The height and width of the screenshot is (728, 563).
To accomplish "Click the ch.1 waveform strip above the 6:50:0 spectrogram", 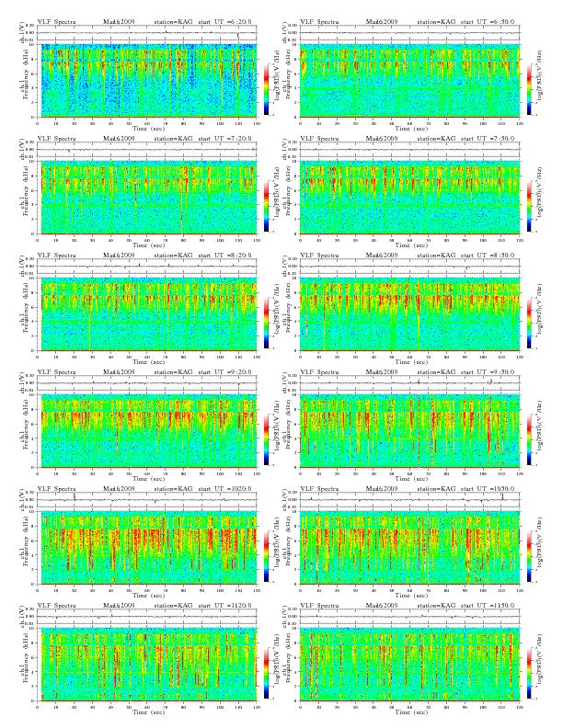I will [x=410, y=33].
